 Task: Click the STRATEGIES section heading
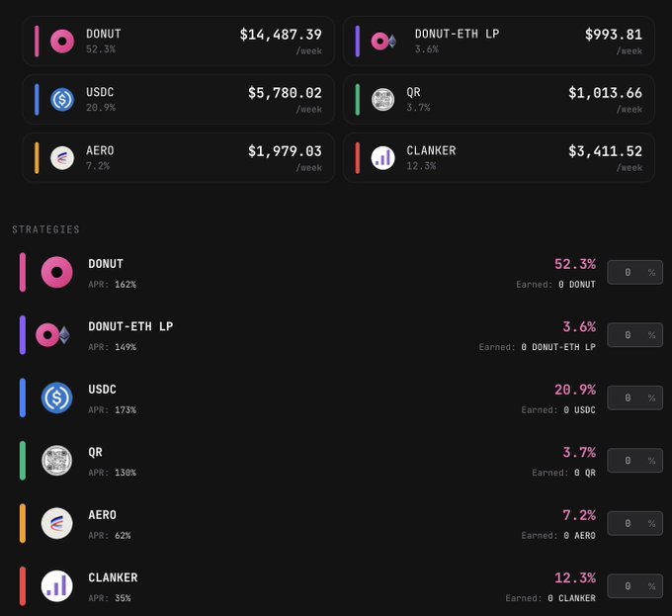(45, 229)
